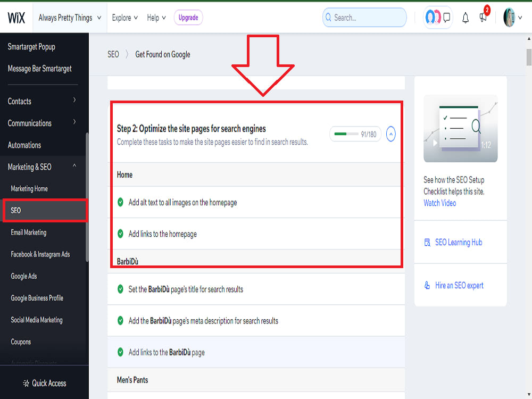Click the Hire an SEO expert icon
The image size is (532, 399).
(x=427, y=285)
